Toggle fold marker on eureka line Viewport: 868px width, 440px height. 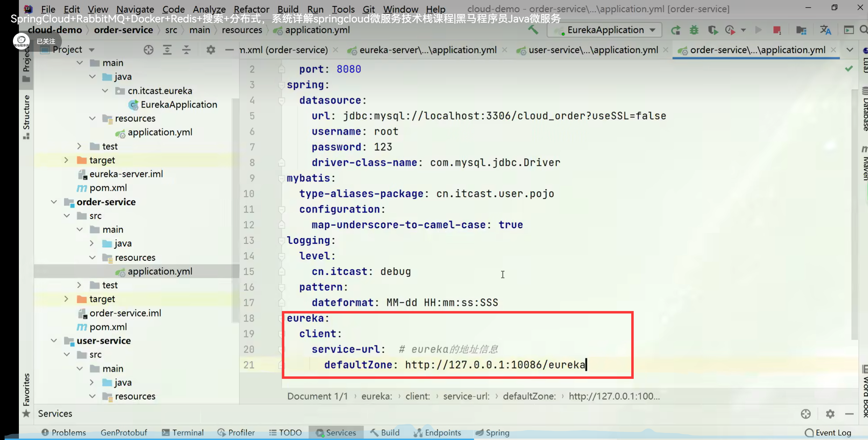tap(282, 318)
